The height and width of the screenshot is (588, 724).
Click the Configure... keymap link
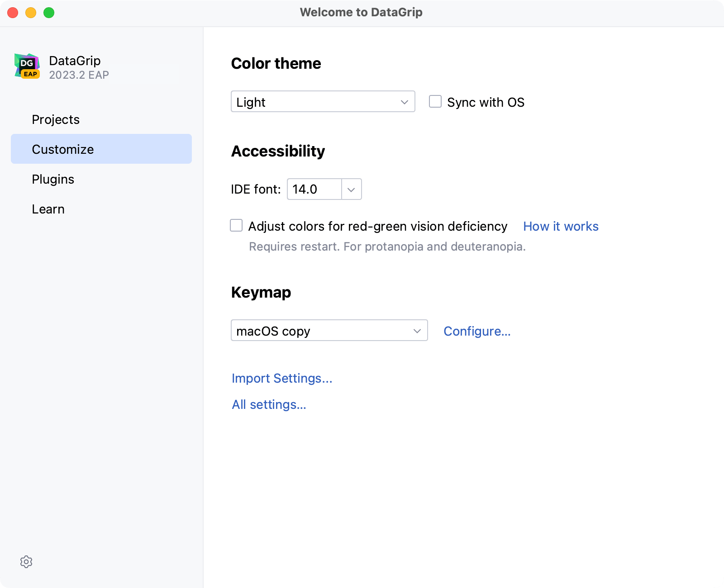(x=477, y=331)
